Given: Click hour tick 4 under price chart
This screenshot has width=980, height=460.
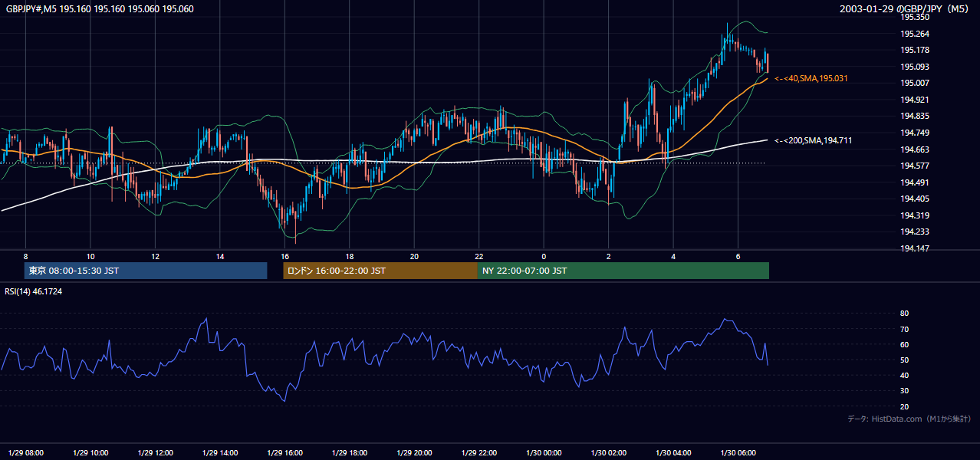Looking at the screenshot, I should pyautogui.click(x=673, y=256).
